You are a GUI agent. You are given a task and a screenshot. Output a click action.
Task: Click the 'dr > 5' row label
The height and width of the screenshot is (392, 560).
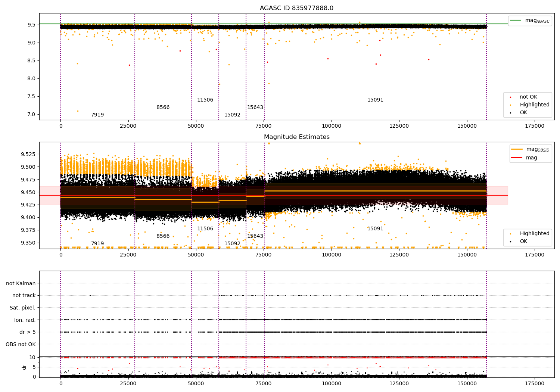28,332
